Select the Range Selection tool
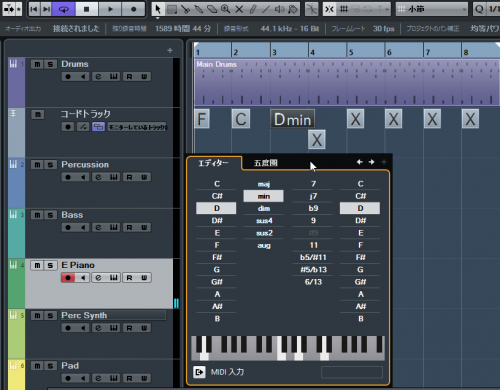The width and height of the screenshot is (500, 390). coord(172,9)
